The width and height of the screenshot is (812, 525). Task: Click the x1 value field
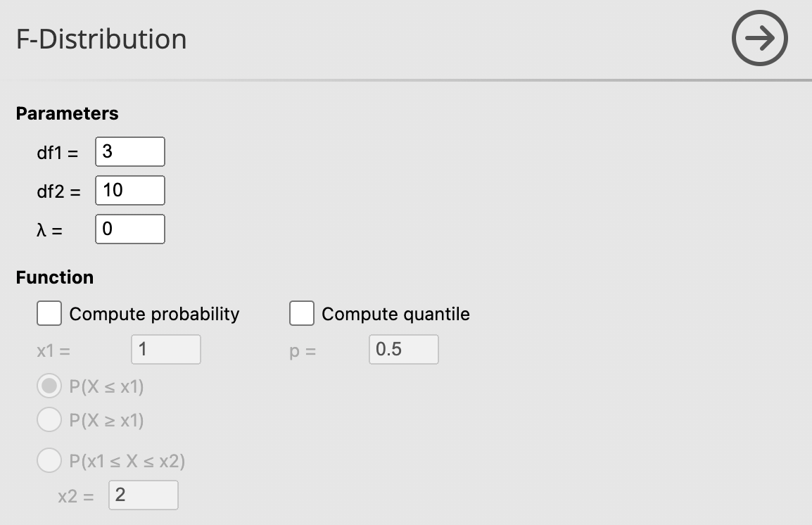pyautogui.click(x=165, y=349)
